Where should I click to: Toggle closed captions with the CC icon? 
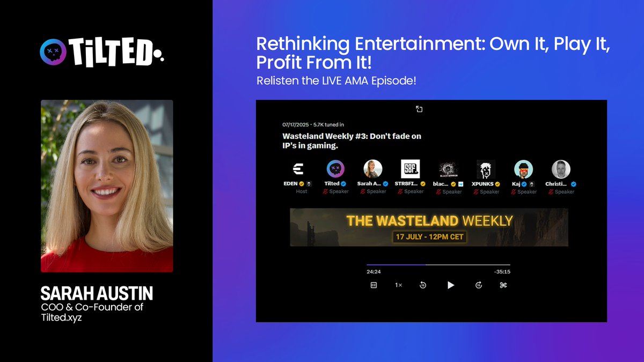(374, 285)
